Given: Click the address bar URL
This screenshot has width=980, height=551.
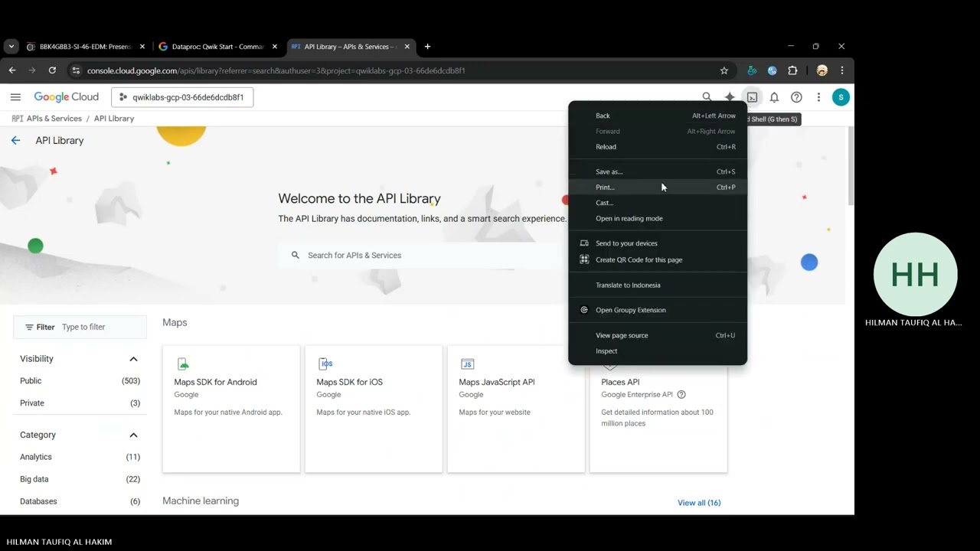Looking at the screenshot, I should tap(276, 70).
